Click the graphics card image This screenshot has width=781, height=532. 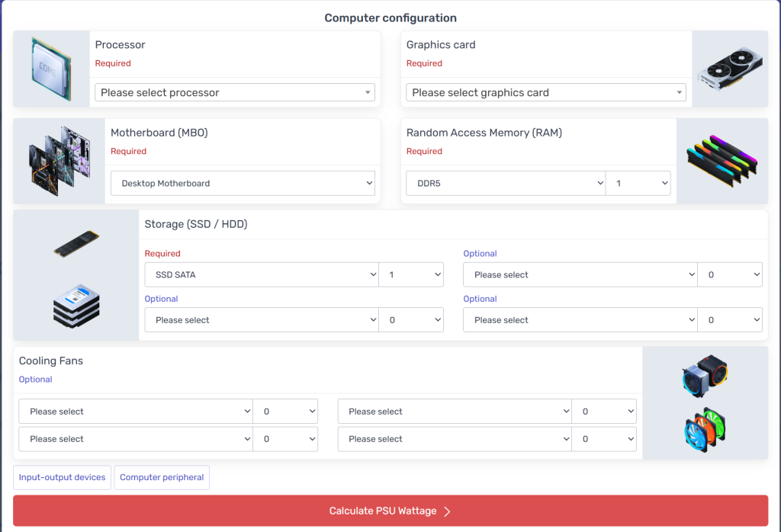pyautogui.click(x=730, y=69)
